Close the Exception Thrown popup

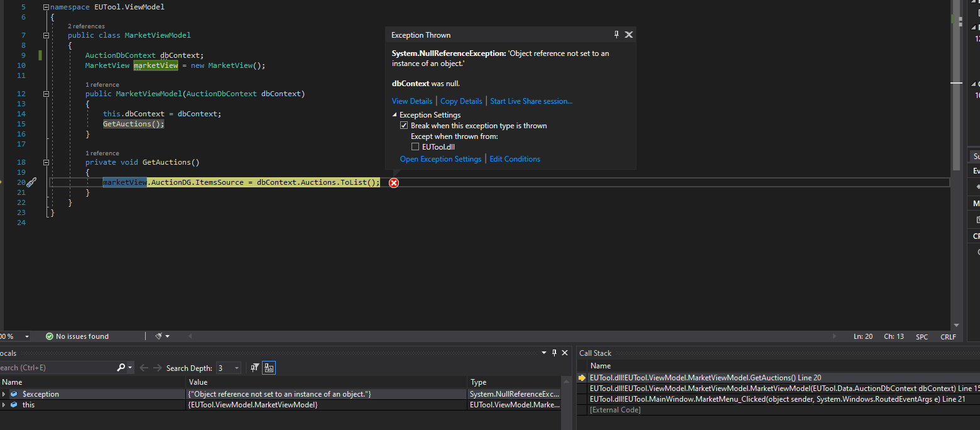[x=629, y=35]
